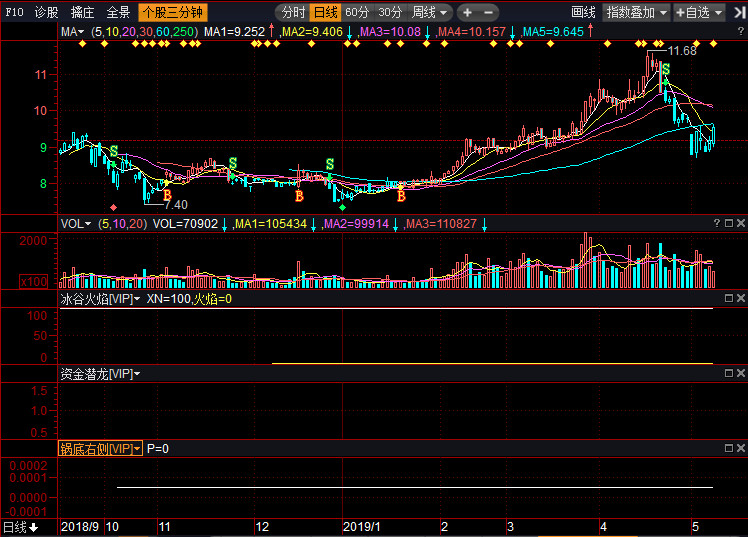
Task: Open MA chart help question mark
Action: 741,31
